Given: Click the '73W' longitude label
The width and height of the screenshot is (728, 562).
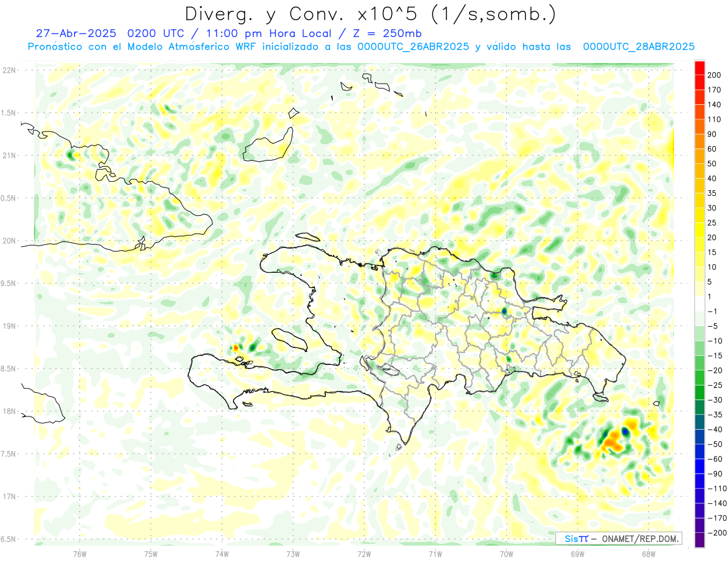Looking at the screenshot, I should point(293,554).
